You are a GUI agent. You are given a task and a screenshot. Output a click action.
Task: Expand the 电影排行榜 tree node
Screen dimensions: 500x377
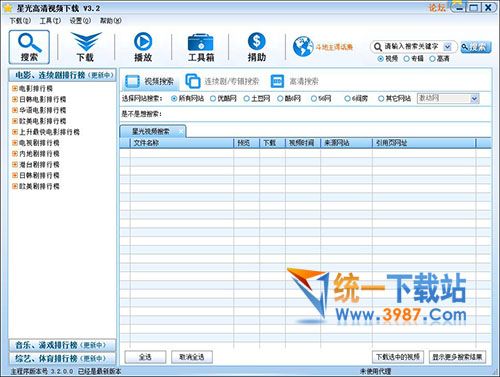(15, 88)
